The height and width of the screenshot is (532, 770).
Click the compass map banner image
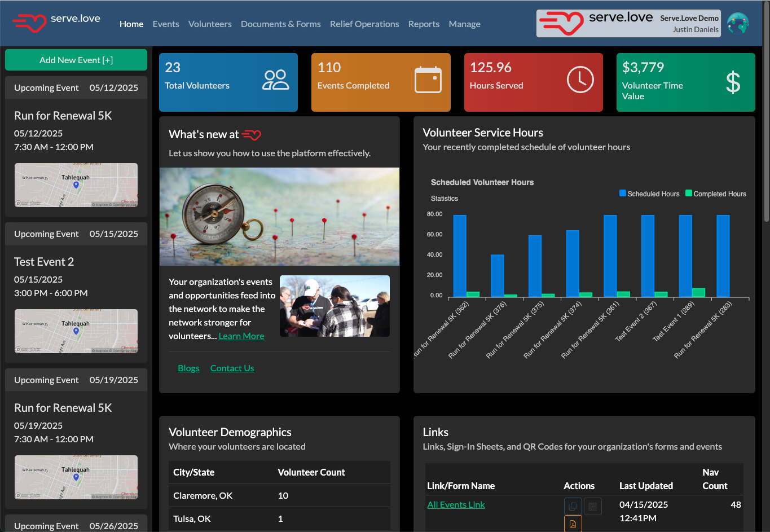[x=279, y=217]
